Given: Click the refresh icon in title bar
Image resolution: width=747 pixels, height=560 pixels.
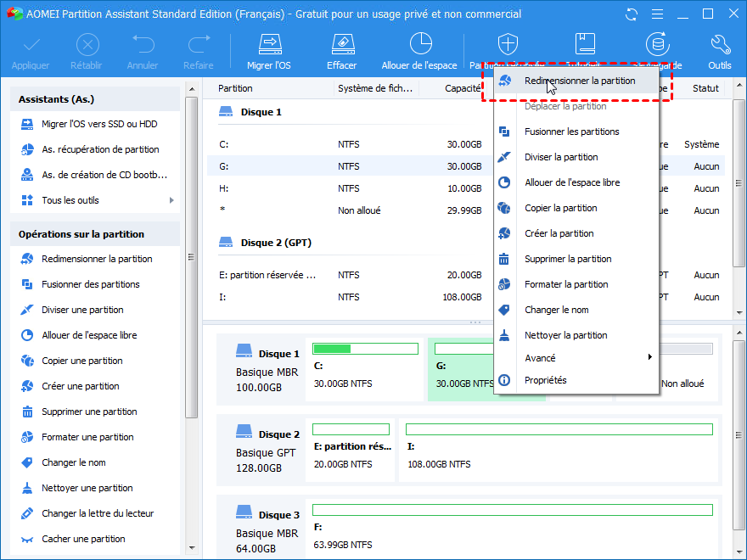Looking at the screenshot, I should [x=631, y=14].
